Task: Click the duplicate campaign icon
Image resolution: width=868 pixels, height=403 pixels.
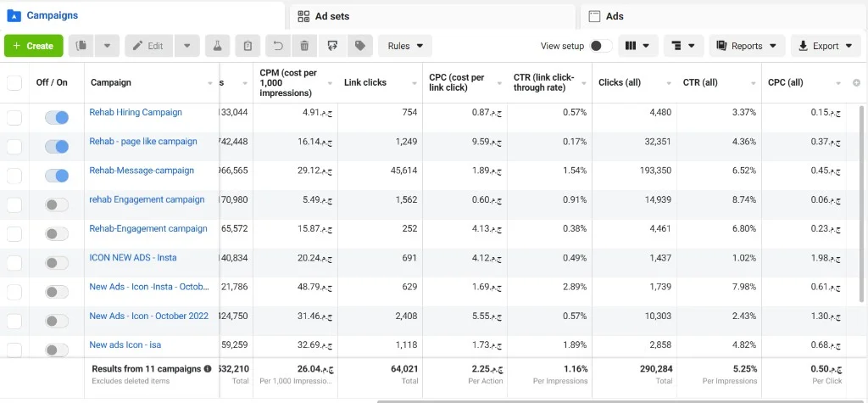Action: pyautogui.click(x=81, y=46)
